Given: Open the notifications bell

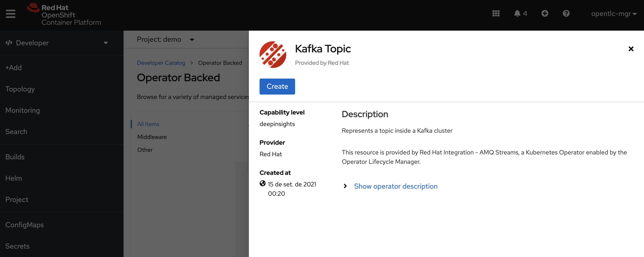Looking at the screenshot, I should (x=520, y=14).
